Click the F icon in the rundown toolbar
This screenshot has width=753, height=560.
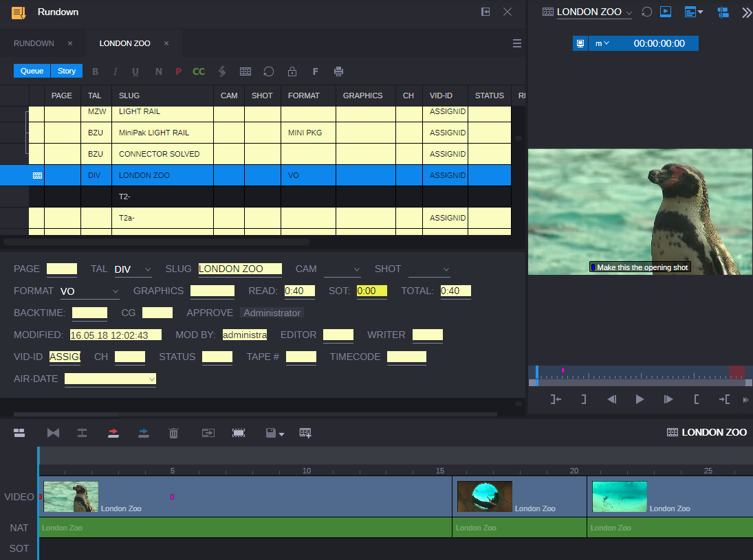click(316, 71)
